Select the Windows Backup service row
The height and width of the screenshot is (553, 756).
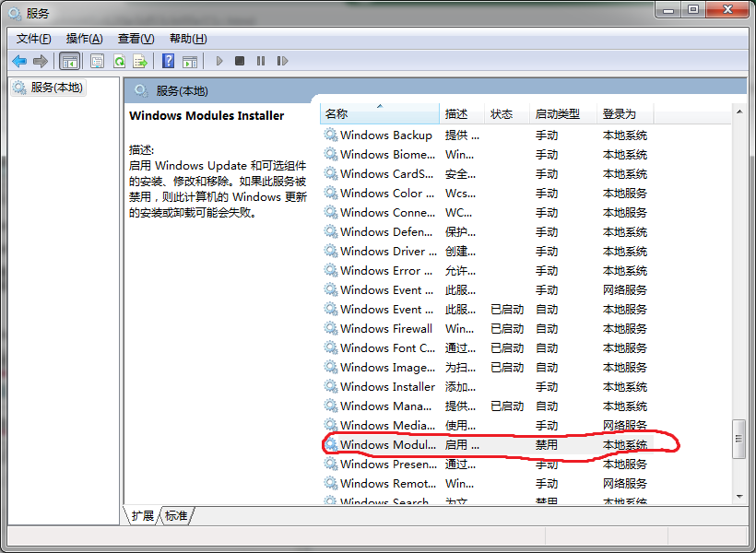[x=487, y=135]
